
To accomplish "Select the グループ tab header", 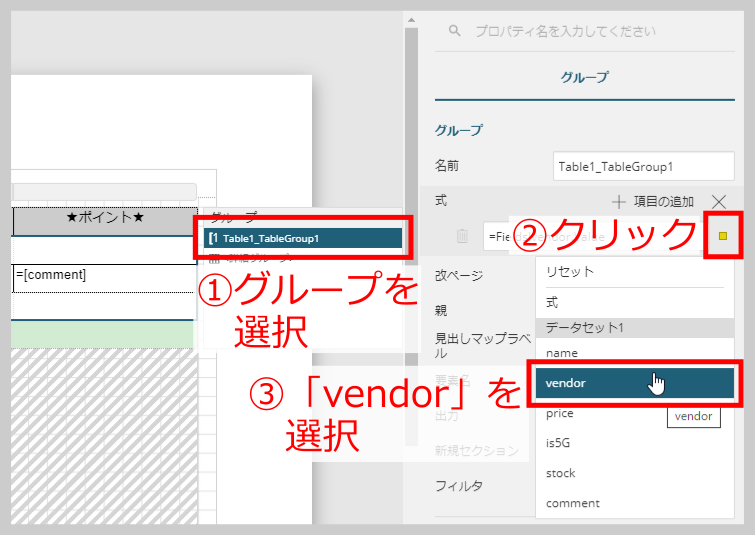I will click(585, 77).
